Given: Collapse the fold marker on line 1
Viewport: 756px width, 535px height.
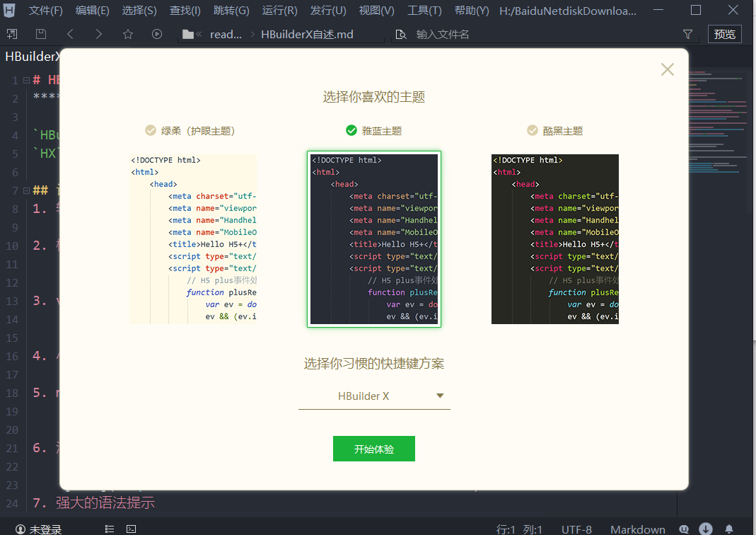Looking at the screenshot, I should click(26, 80).
